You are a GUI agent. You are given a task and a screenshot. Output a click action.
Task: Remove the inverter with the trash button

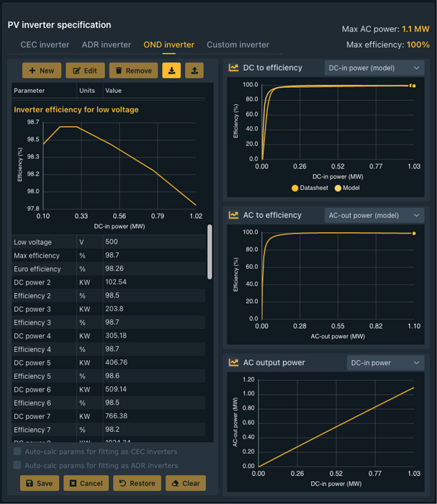pos(133,71)
